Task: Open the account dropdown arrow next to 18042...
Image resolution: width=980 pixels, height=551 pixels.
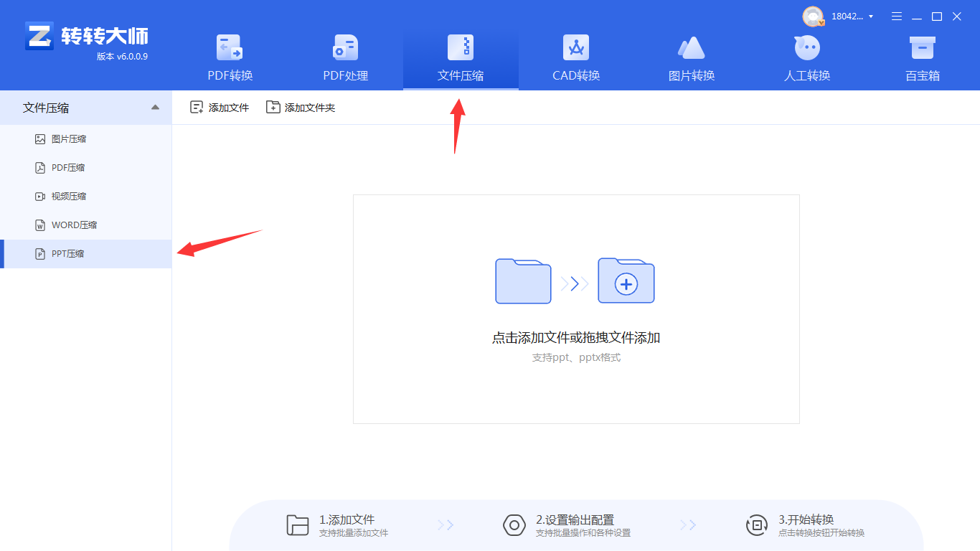Action: click(x=871, y=17)
